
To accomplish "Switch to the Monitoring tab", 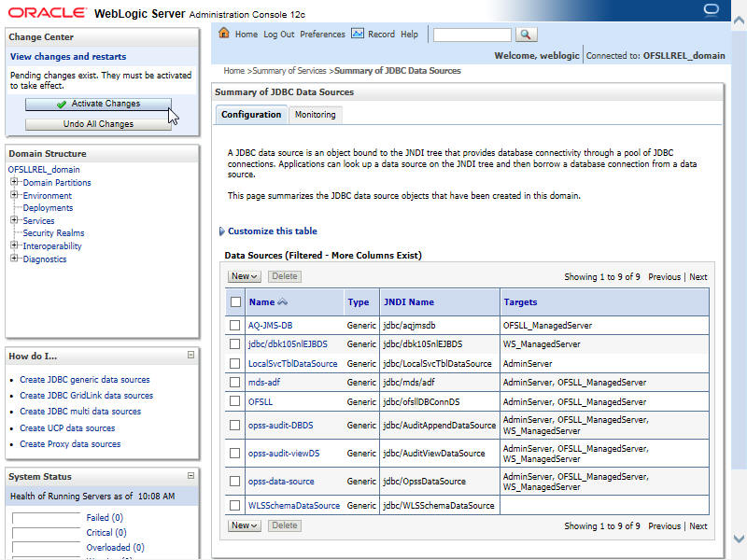I will click(315, 115).
